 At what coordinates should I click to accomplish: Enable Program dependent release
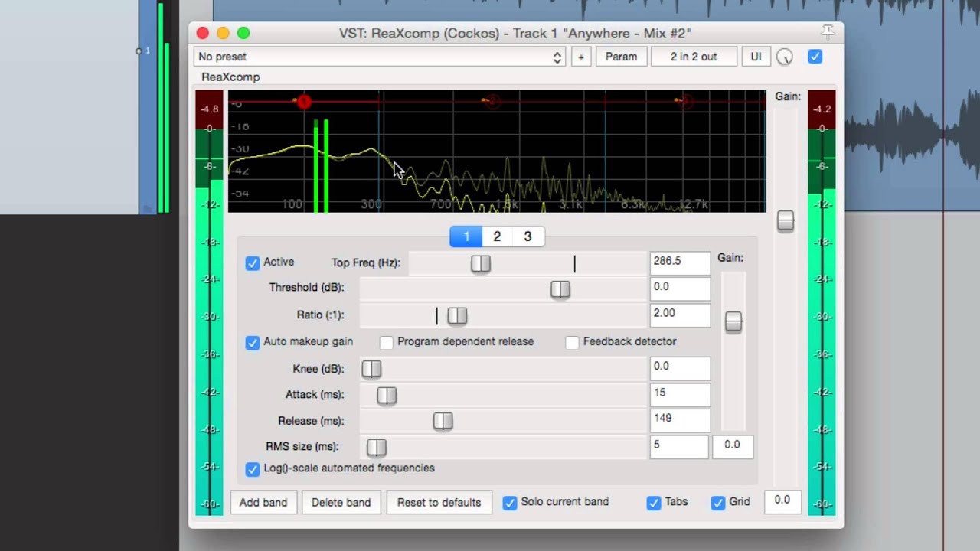(x=386, y=342)
